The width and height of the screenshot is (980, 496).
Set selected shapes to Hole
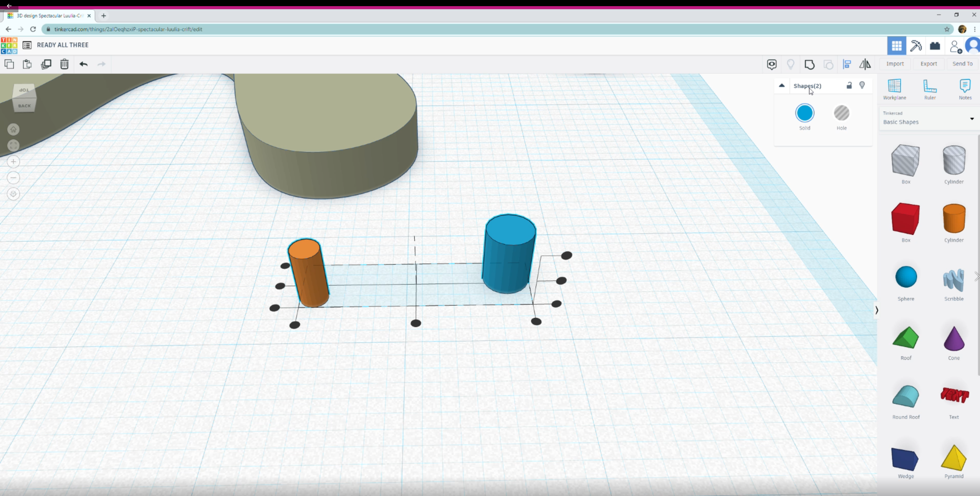841,113
